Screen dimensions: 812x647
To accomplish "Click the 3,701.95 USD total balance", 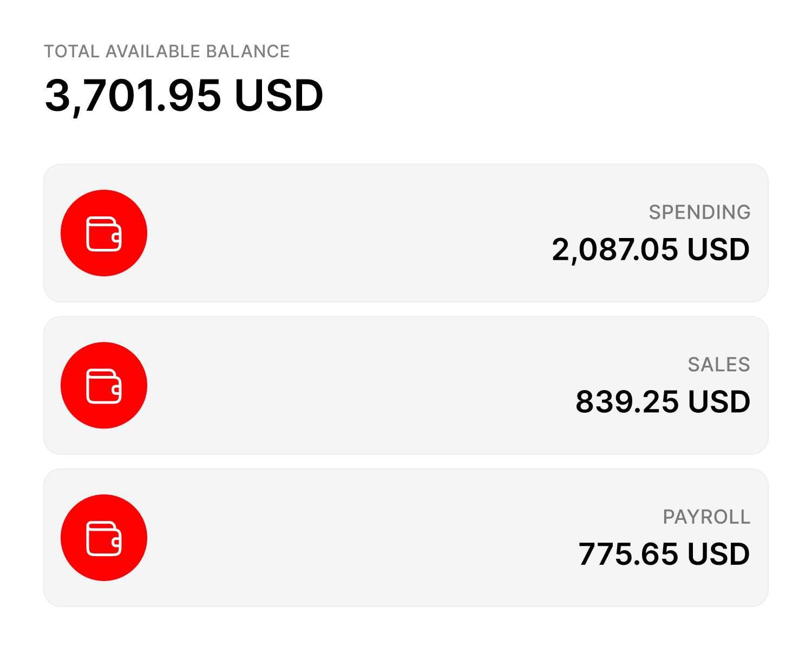I will [184, 96].
